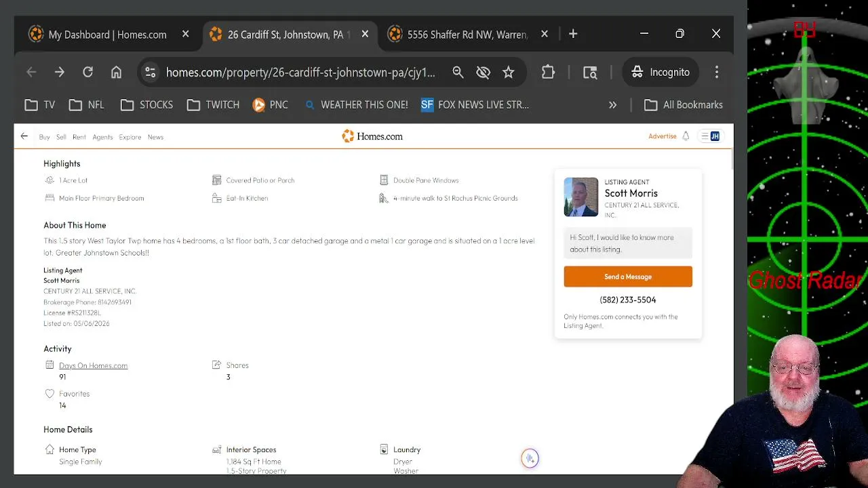This screenshot has height=488, width=868.
Task: Click the message text box to Scott
Action: 628,243
